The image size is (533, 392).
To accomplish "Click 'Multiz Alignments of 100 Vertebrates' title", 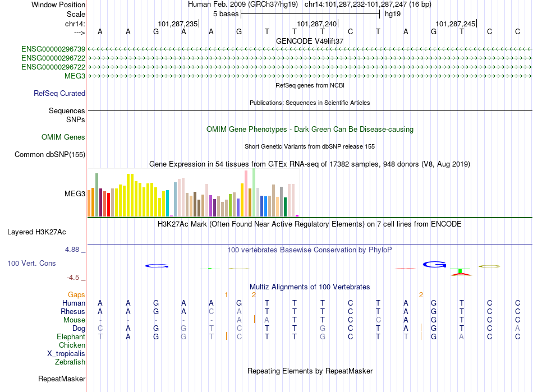I will tap(310, 287).
